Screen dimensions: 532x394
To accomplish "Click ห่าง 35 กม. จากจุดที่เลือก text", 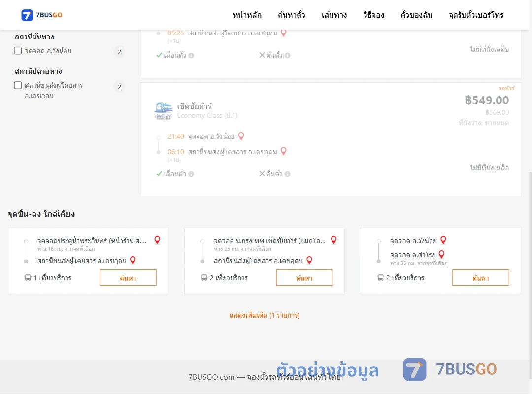I will pyautogui.click(x=419, y=263).
